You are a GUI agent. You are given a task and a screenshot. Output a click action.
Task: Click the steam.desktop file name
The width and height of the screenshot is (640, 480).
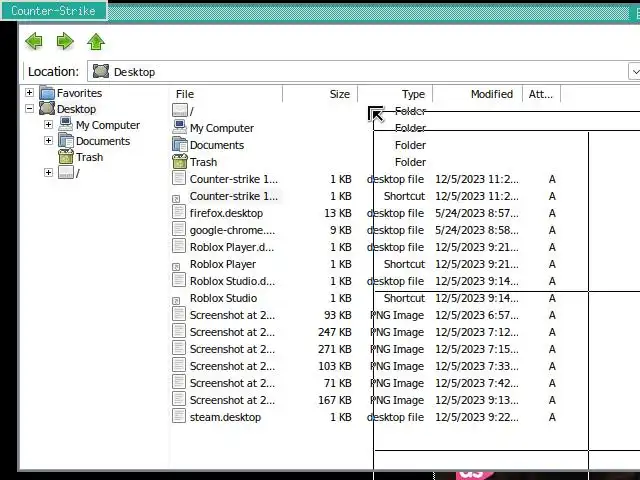click(225, 418)
